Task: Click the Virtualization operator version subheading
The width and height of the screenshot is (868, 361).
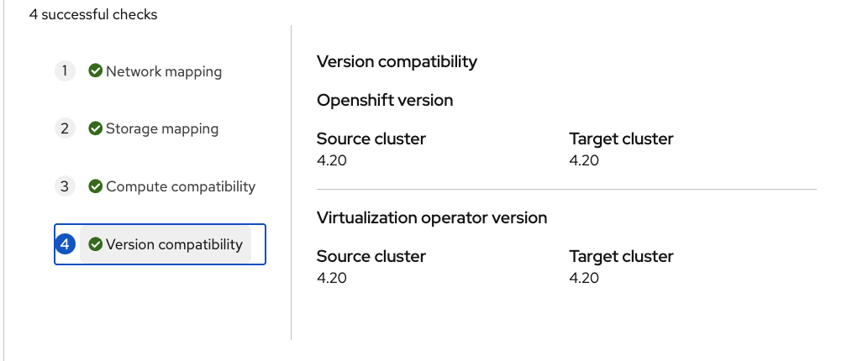Action: point(432,217)
